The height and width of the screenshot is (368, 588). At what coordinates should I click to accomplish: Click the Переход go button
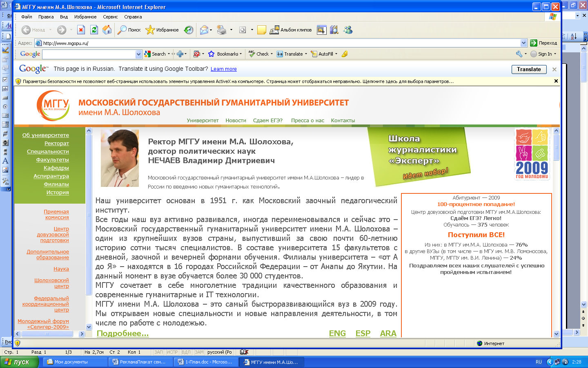(543, 43)
